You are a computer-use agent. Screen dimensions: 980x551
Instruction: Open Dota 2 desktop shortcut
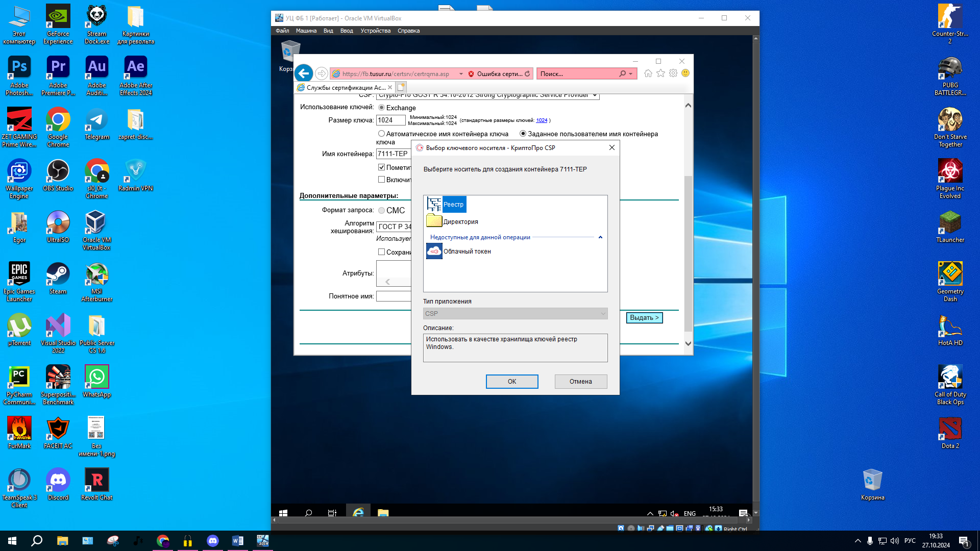tap(950, 433)
